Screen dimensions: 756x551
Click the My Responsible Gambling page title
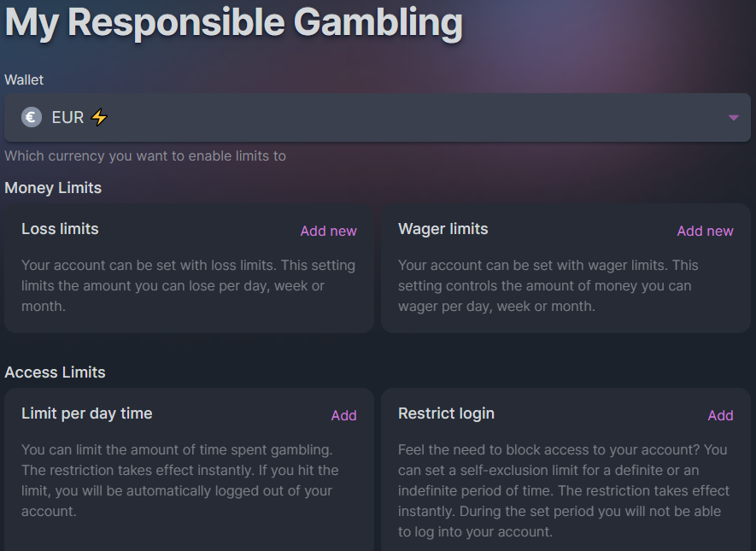pos(233,23)
